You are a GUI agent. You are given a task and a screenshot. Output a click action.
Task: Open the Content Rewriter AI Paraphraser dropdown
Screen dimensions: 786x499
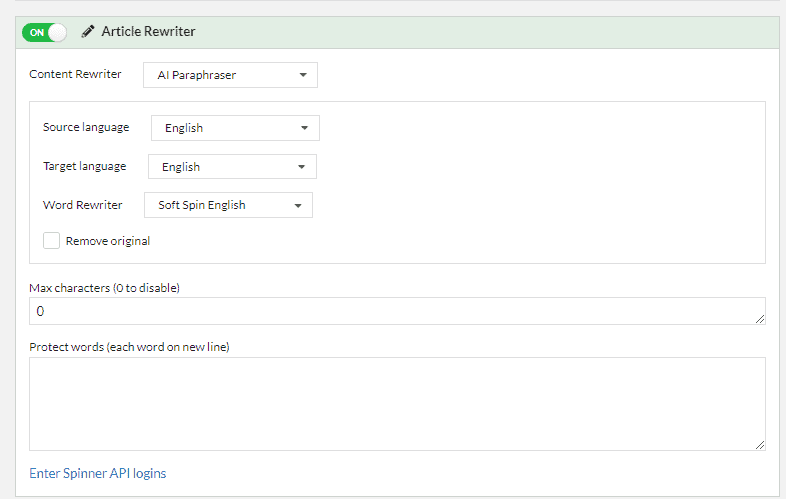click(x=230, y=75)
